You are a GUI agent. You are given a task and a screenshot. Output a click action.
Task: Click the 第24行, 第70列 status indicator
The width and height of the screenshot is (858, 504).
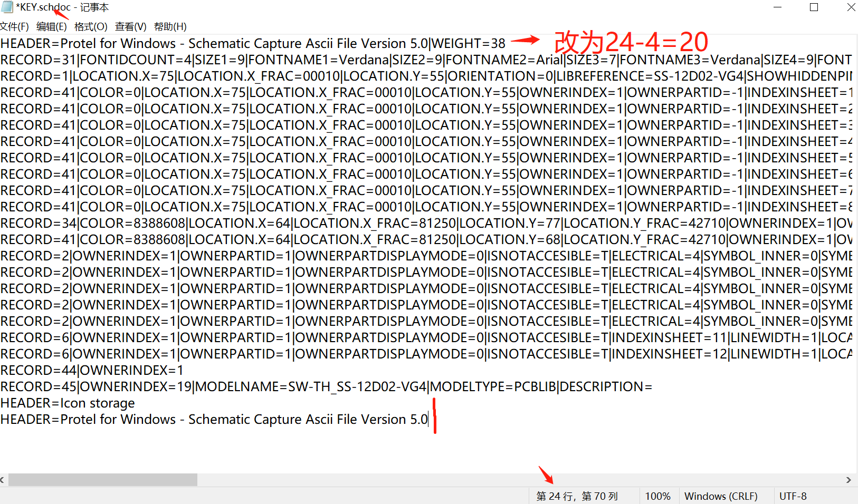coord(577,496)
